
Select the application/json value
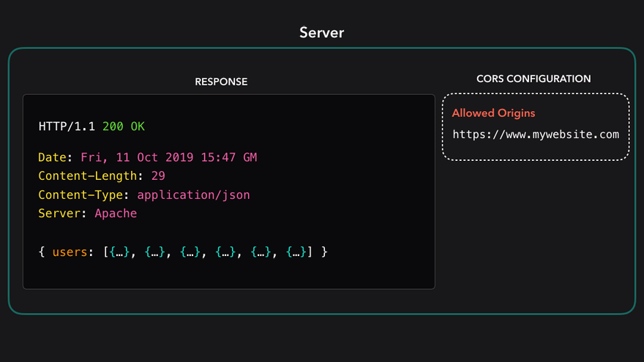pyautogui.click(x=193, y=195)
